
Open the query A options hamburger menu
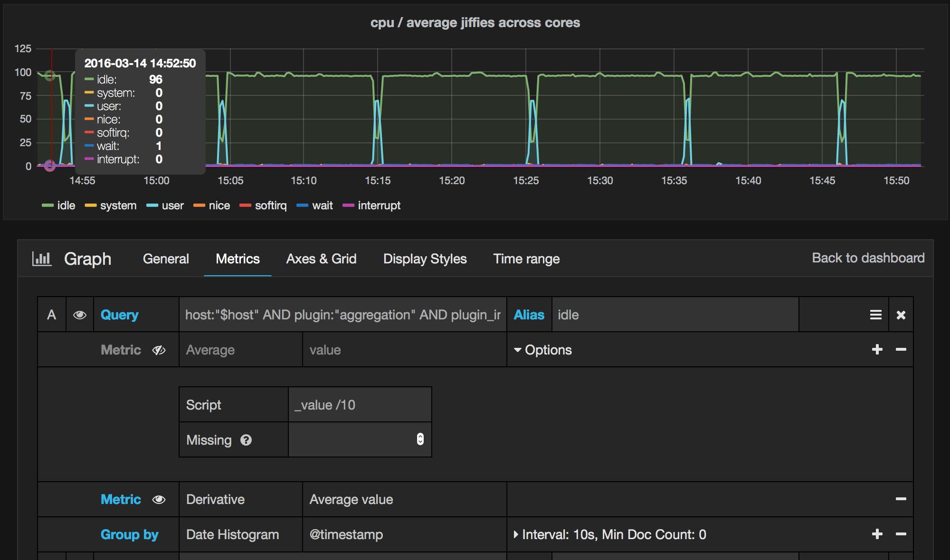pos(875,314)
